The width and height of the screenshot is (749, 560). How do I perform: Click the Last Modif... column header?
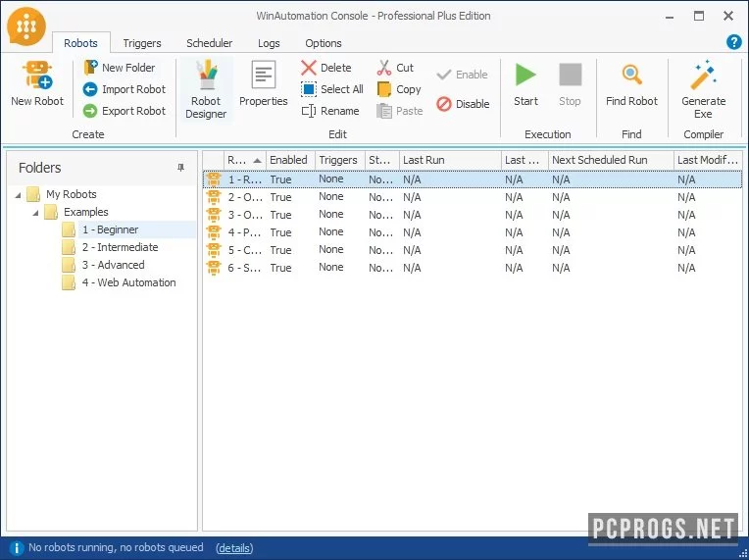click(708, 160)
